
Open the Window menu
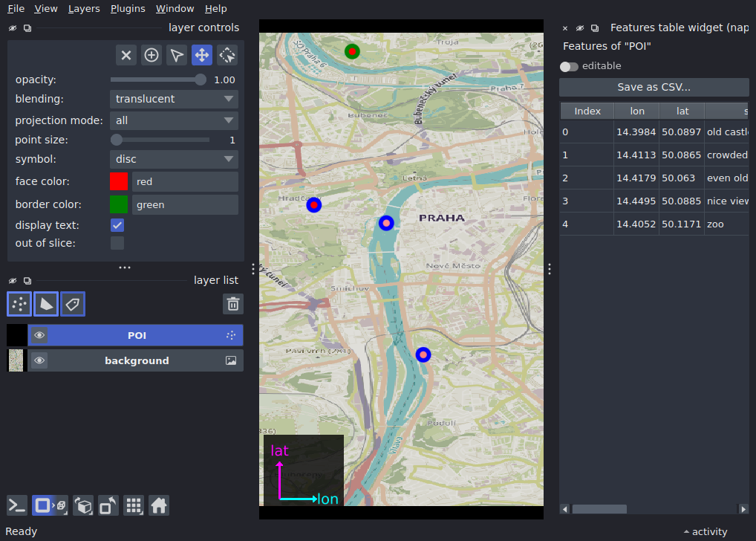point(175,9)
